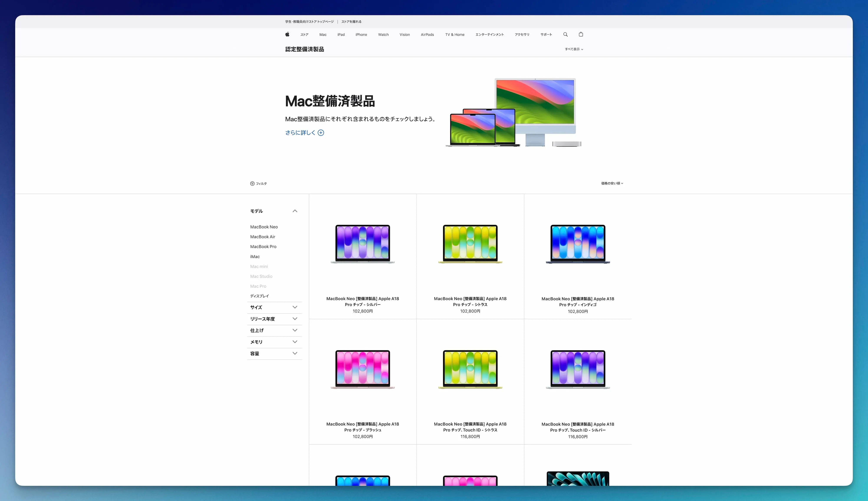Click the ストアを離れる link

[351, 22]
